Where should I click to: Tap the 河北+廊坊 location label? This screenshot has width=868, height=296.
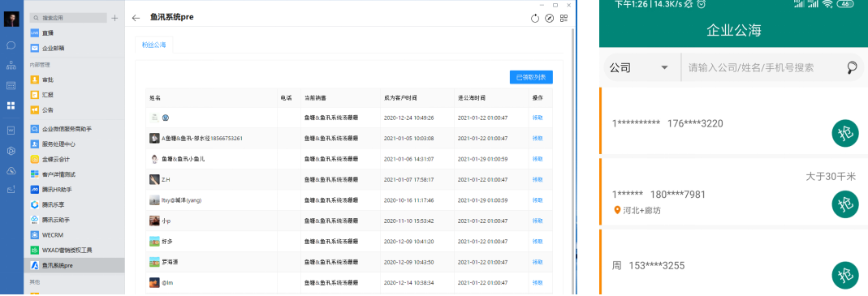637,210
